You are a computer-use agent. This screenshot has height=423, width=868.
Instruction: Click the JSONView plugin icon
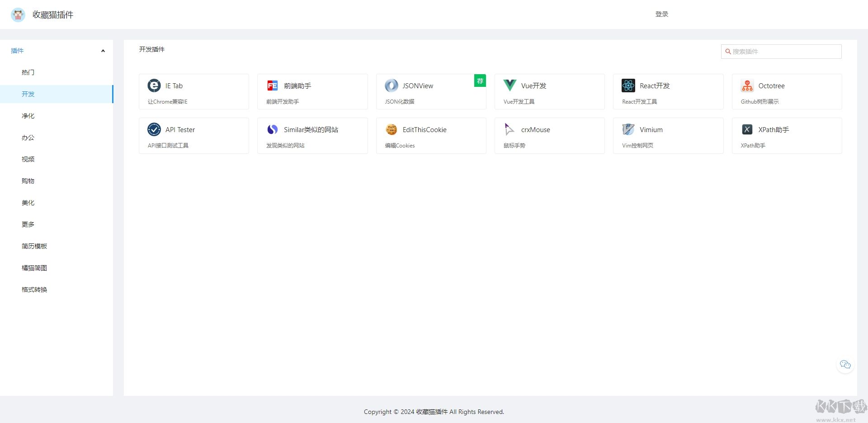(x=392, y=86)
